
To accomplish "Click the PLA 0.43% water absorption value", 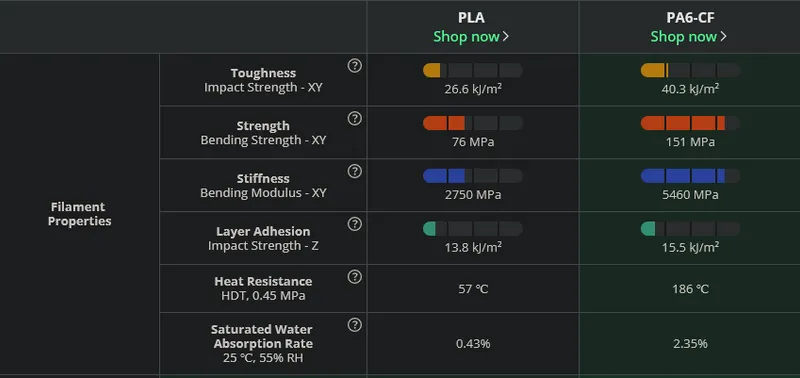I will pos(473,344).
